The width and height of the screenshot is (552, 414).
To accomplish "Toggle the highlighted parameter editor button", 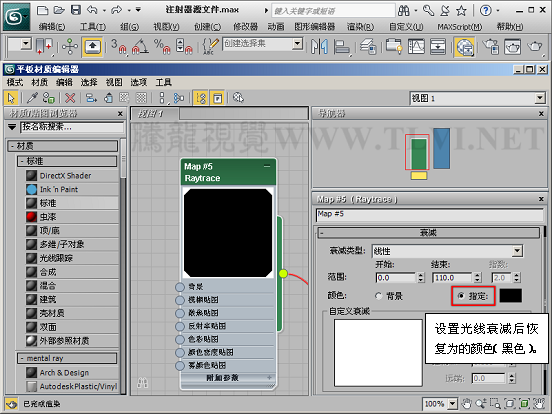I will coord(217,98).
